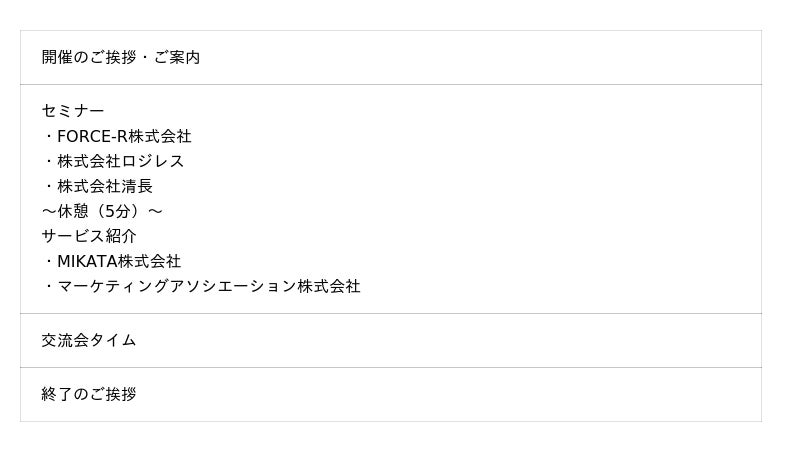The height and width of the screenshot is (452, 800).
Task: Select マーケティングアソシエーション株式会社 entry
Action: pyautogui.click(x=208, y=286)
